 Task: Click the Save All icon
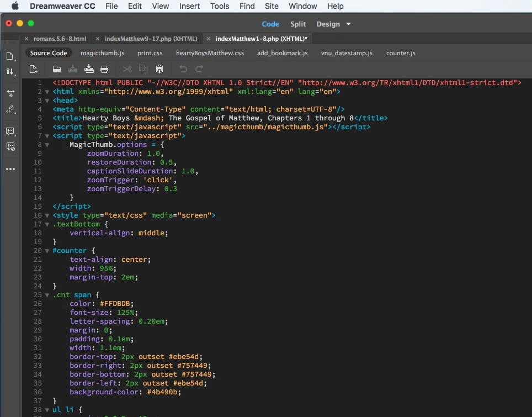tap(89, 69)
